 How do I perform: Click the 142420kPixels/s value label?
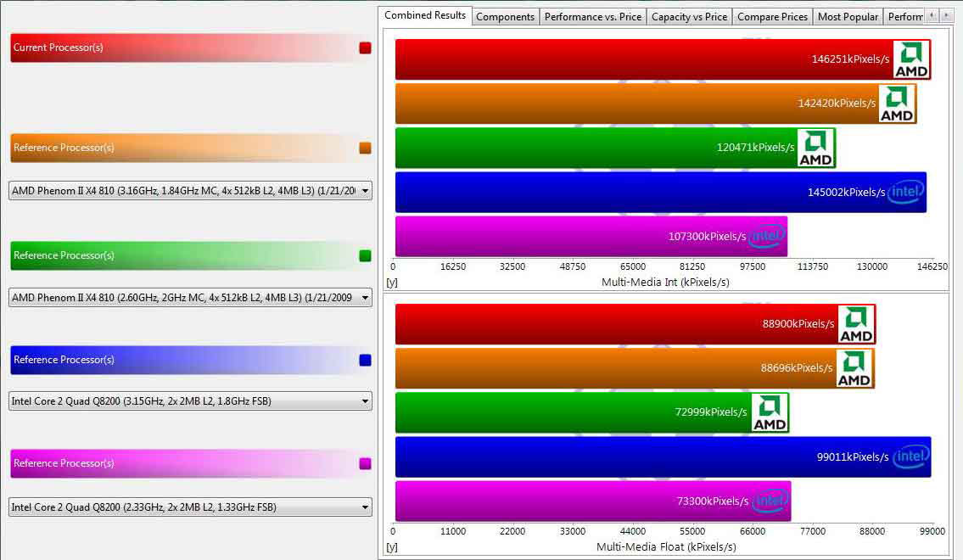click(x=837, y=104)
